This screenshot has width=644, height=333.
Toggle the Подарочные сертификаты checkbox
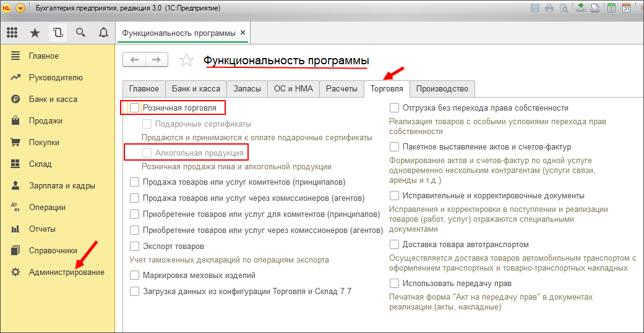point(147,124)
